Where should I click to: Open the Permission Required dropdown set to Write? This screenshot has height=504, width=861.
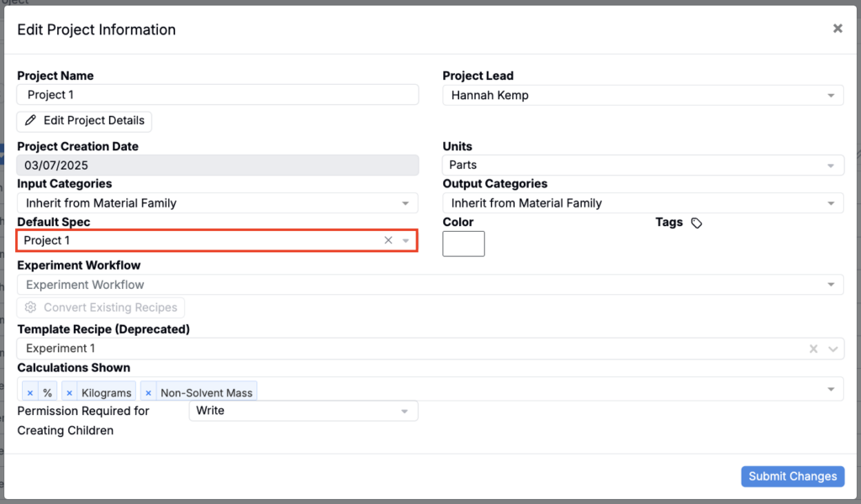[x=303, y=411]
